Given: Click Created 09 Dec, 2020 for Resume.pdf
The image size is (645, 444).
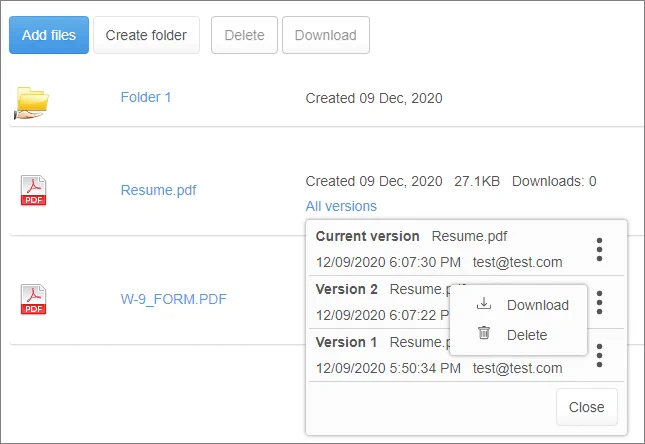Looking at the screenshot, I should (x=374, y=181).
